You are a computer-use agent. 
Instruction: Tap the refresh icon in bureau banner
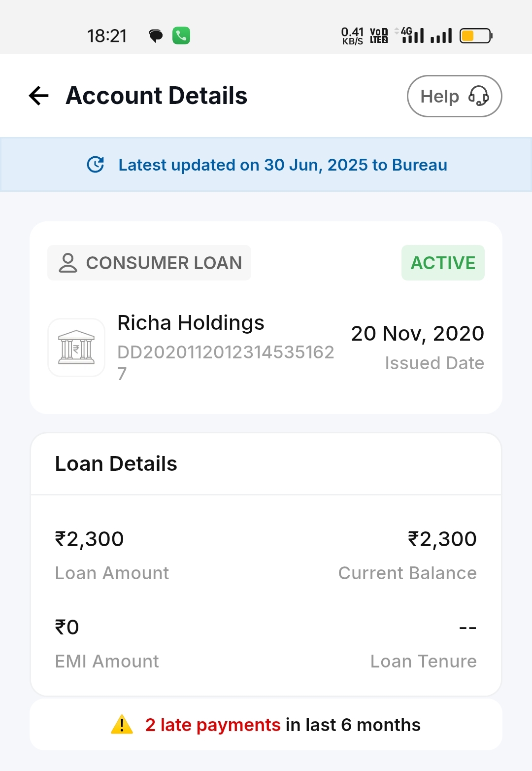click(x=96, y=165)
